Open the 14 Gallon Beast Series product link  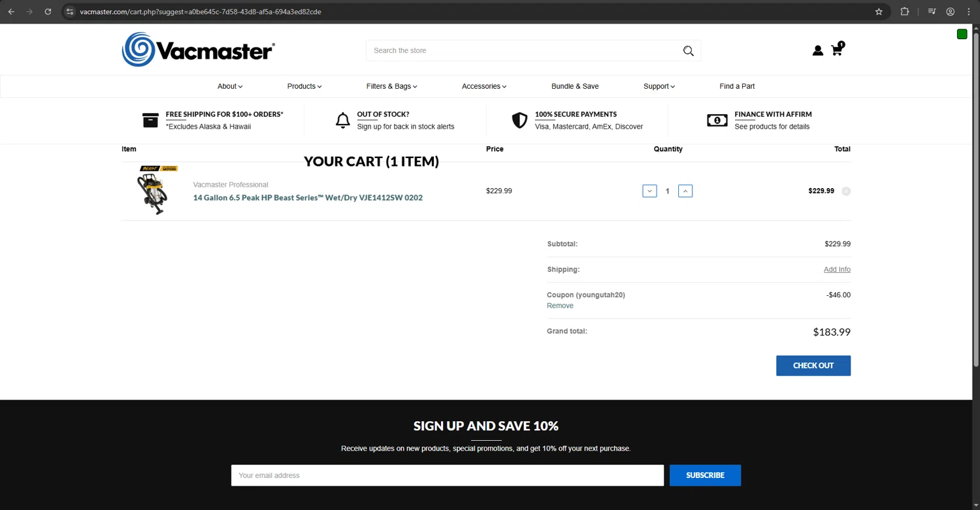[308, 198]
